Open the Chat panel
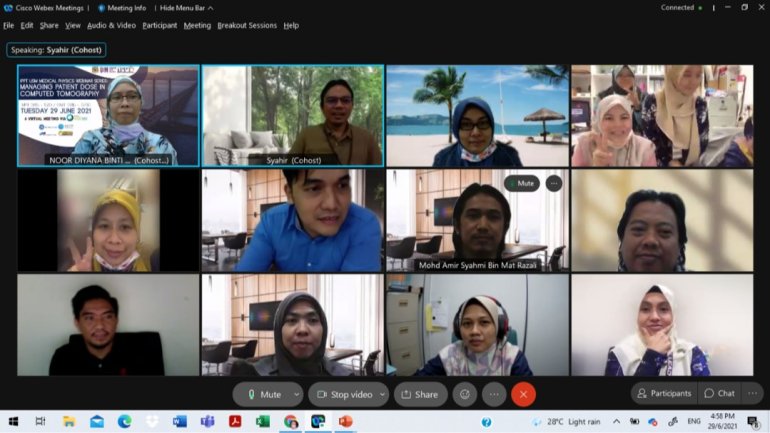The width and height of the screenshot is (770, 433). [719, 393]
